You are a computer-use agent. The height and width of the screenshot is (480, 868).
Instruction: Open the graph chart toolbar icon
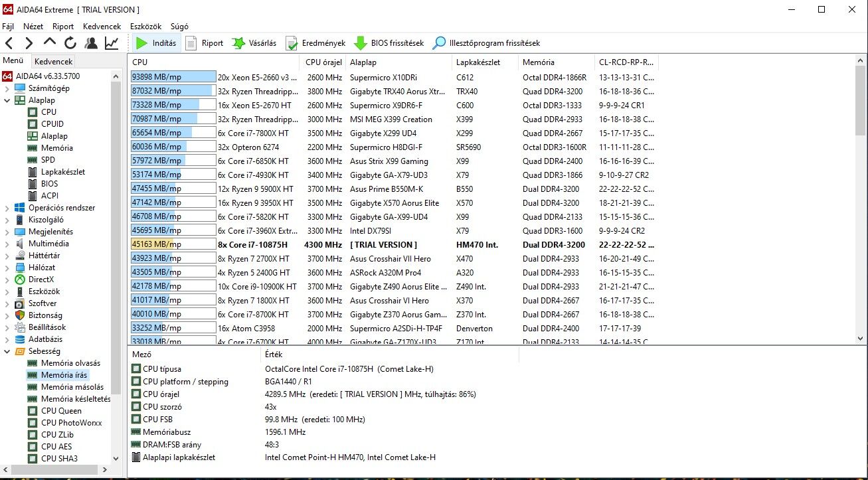[x=111, y=43]
